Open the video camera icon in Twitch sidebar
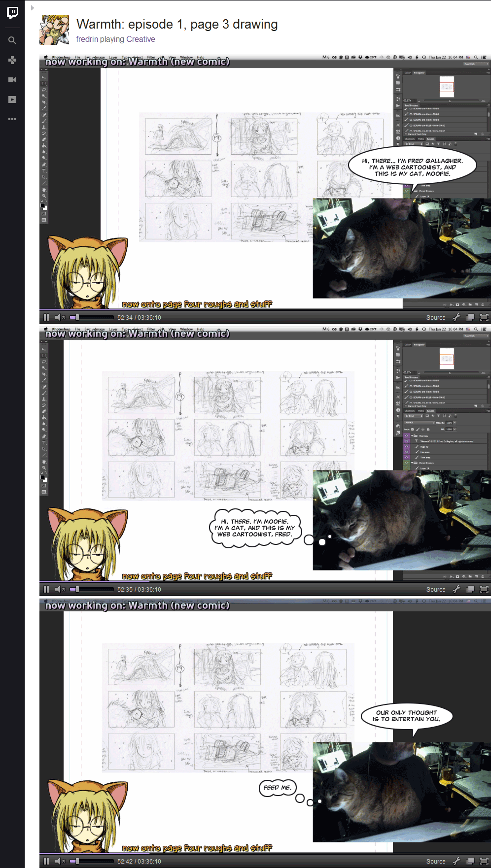 coord(12,80)
